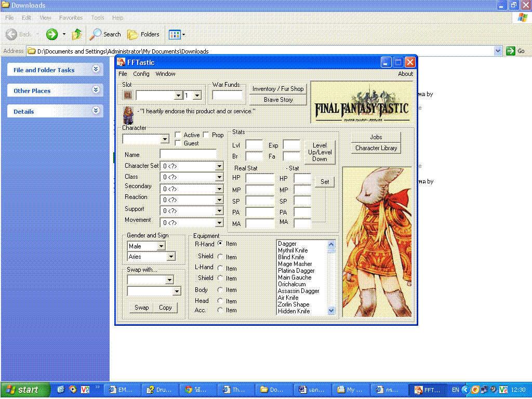Click the slot portrait icon button
This screenshot has width=532, height=399.
pyautogui.click(x=128, y=96)
